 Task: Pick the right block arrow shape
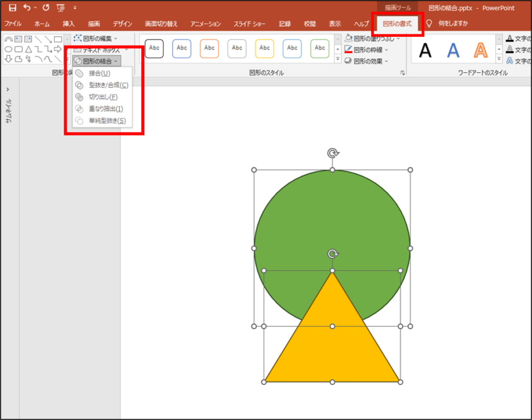click(58, 49)
